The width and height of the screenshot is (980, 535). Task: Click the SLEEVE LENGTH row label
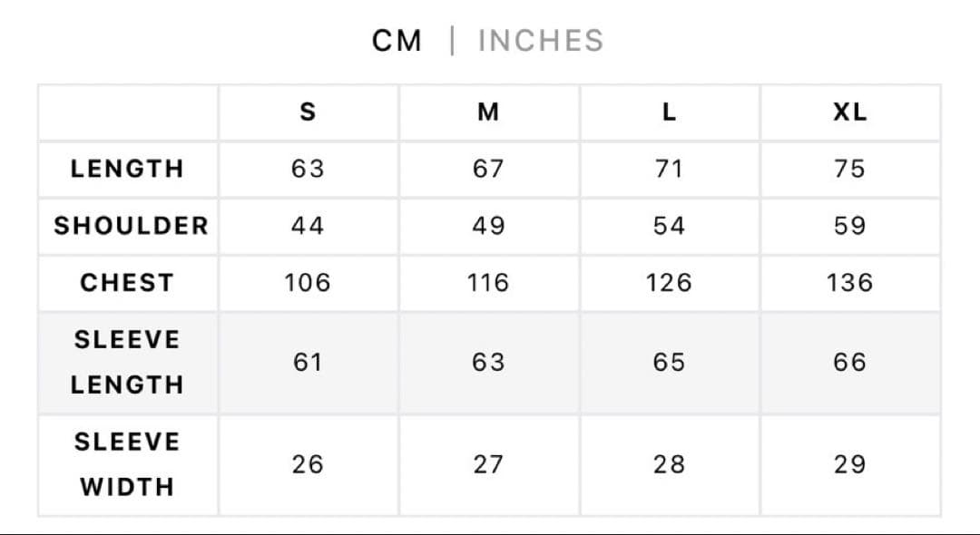point(127,362)
